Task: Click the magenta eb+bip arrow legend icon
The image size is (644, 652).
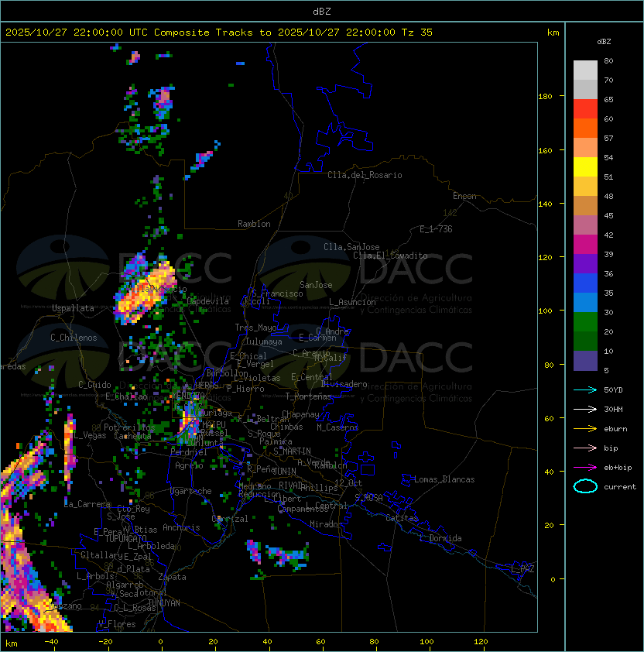Action: [585, 468]
